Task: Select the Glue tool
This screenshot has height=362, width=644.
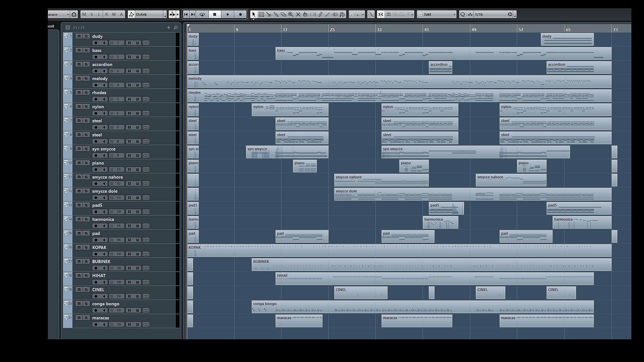Action: coord(276,14)
